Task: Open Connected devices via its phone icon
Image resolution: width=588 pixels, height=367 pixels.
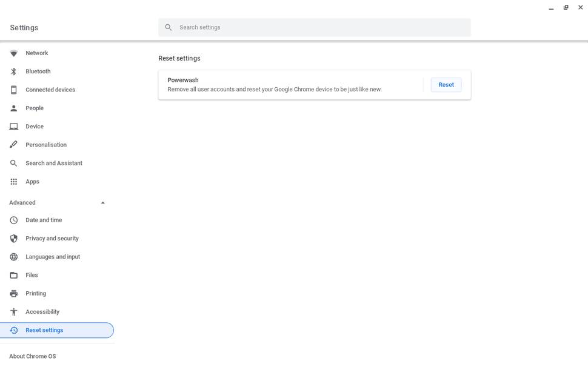Action: click(13, 90)
